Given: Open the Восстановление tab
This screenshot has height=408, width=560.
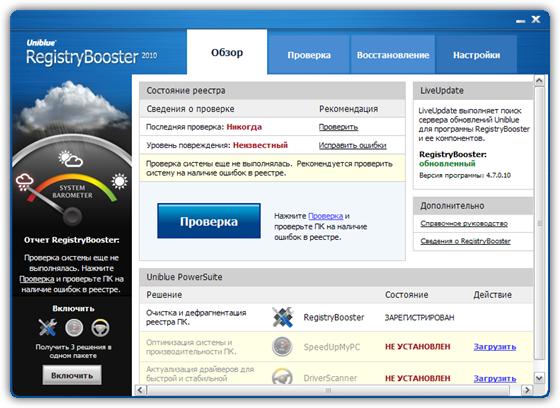Looking at the screenshot, I should [x=393, y=55].
